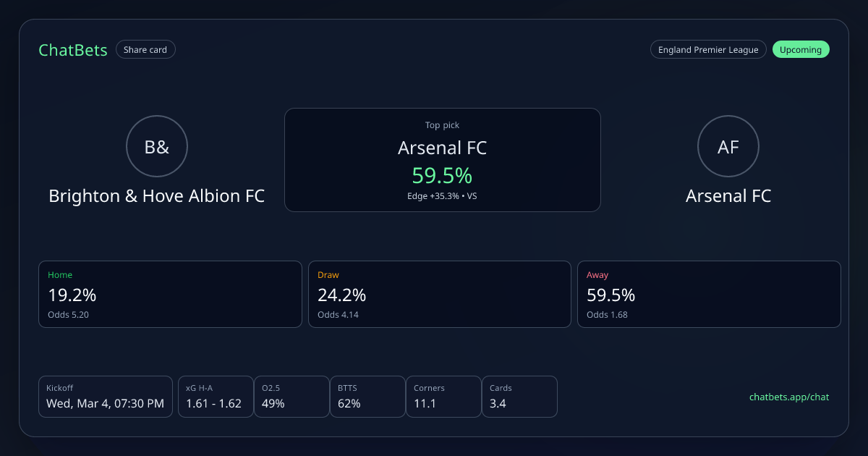
Task: Click the O2.5 49% stat tile
Action: coord(292,397)
